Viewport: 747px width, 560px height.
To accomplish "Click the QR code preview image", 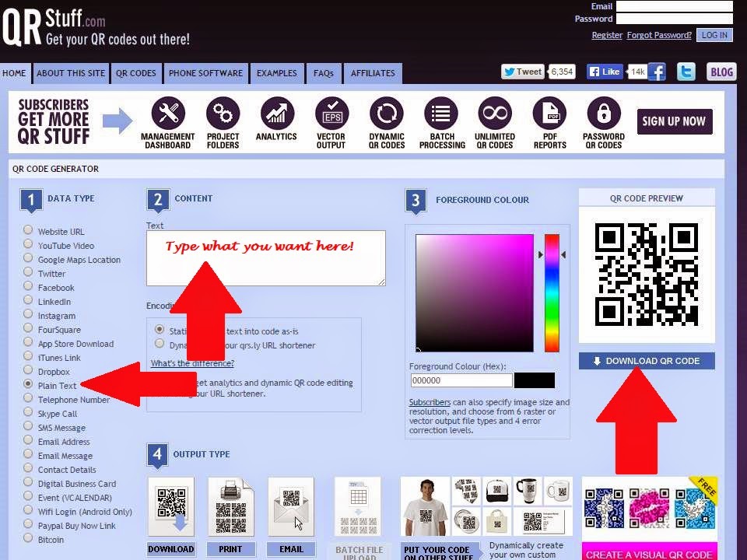I will pyautogui.click(x=647, y=275).
